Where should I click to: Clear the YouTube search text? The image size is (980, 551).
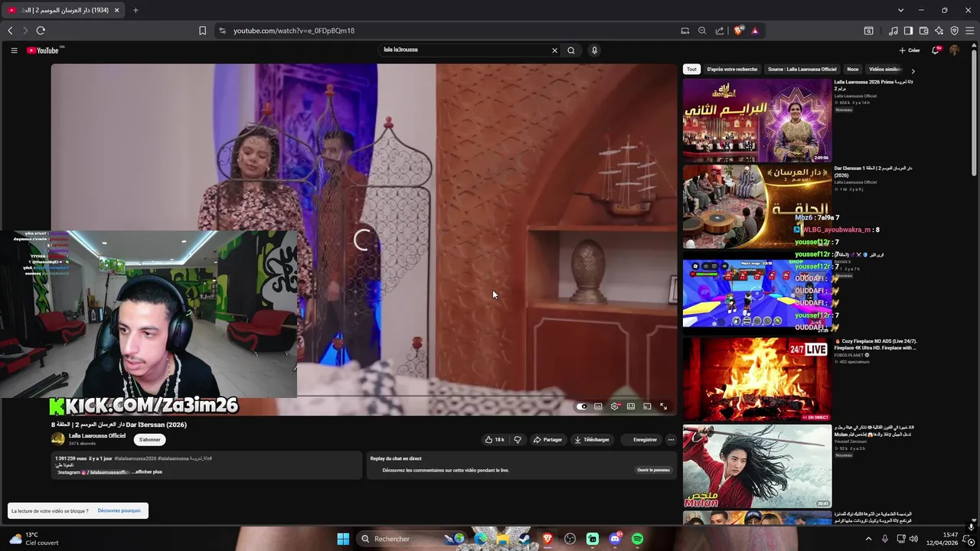(x=554, y=51)
